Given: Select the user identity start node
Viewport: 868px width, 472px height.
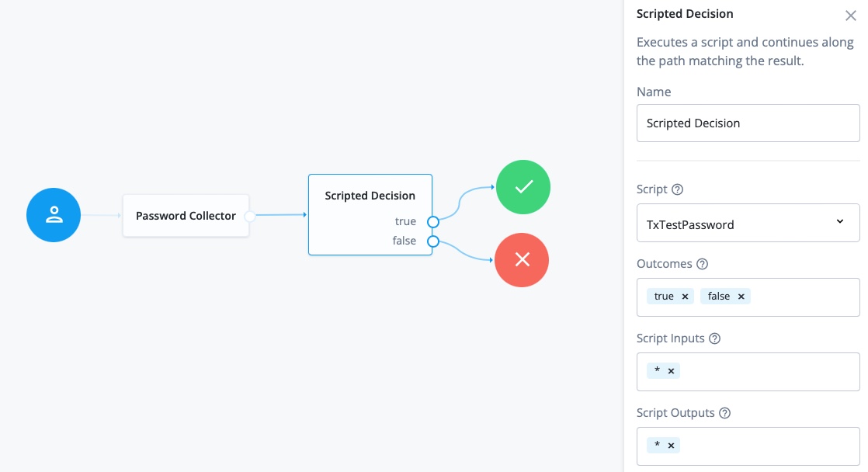Looking at the screenshot, I should 54,215.
